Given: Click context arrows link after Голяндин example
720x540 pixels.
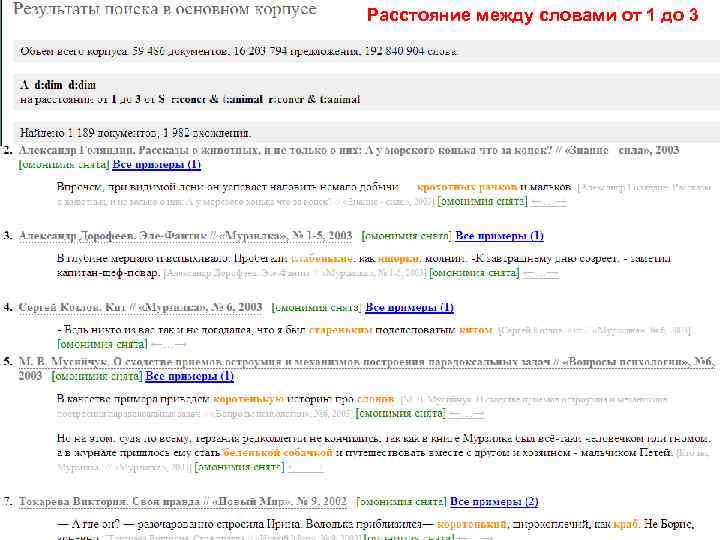Looking at the screenshot, I should pos(549,202).
